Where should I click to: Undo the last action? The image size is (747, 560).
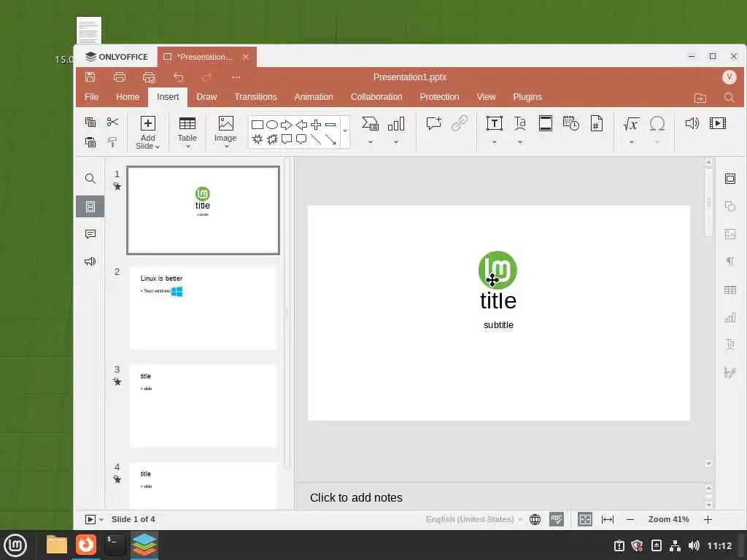click(178, 77)
